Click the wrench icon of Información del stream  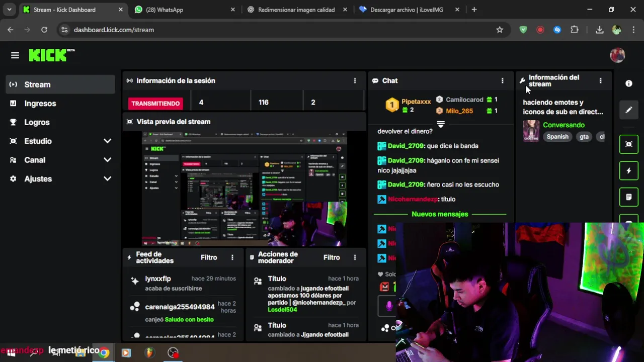tap(522, 80)
